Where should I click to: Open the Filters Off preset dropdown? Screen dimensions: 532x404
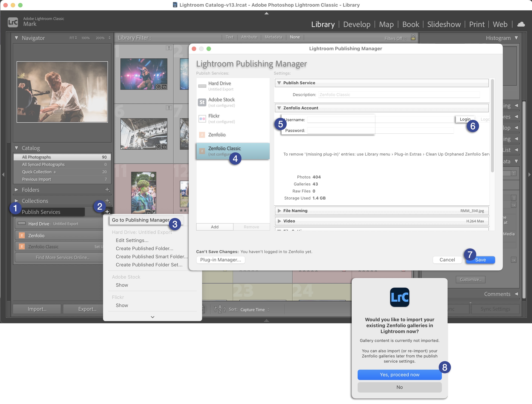pos(395,38)
